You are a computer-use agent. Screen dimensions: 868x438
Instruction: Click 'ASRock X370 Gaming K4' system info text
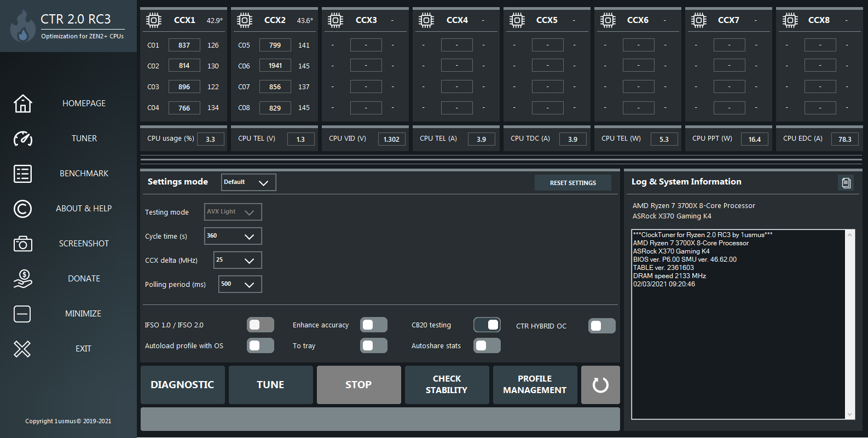coord(672,216)
